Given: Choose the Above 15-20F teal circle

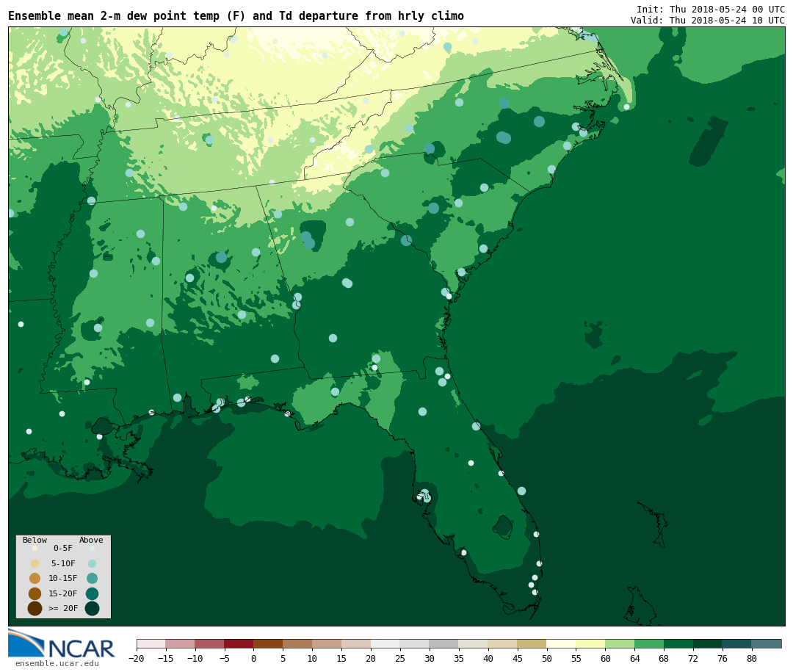Looking at the screenshot, I should (x=92, y=593).
